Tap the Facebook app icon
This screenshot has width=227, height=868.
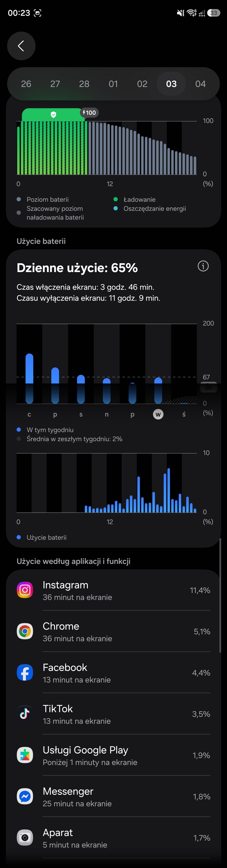tap(25, 673)
